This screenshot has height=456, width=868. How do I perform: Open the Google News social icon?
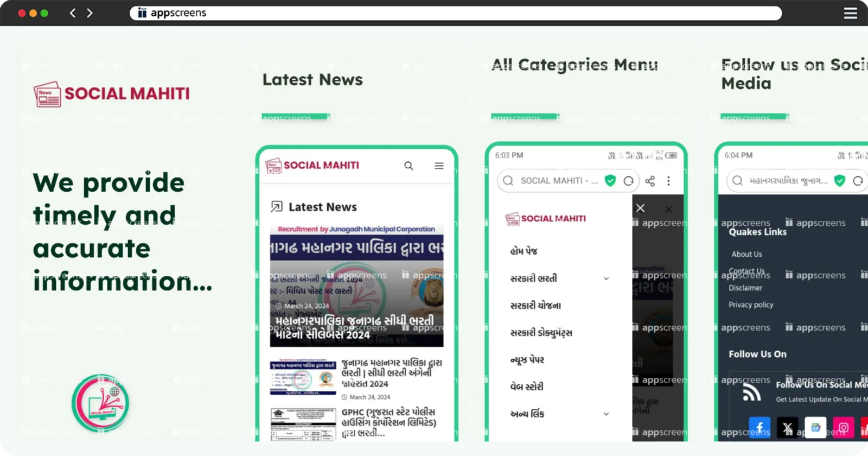click(815, 428)
